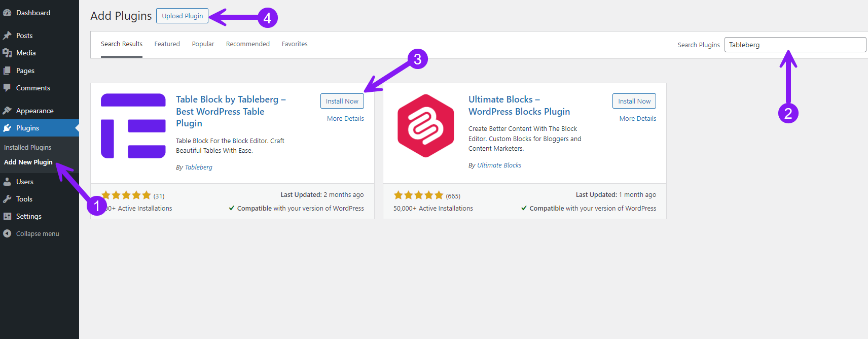This screenshot has width=868, height=339.
Task: Open More Details for Ultimate Blocks
Action: tap(638, 118)
